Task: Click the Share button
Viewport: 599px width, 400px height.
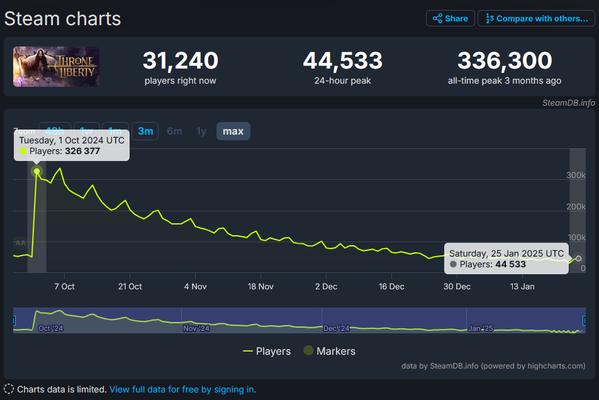Action: pos(450,18)
